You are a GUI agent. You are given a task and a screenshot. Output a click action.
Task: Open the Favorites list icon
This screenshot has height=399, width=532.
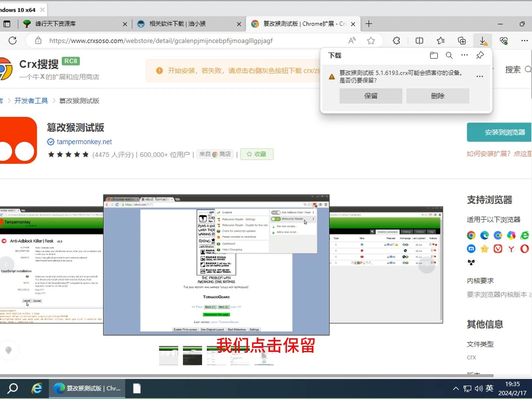[440, 41]
